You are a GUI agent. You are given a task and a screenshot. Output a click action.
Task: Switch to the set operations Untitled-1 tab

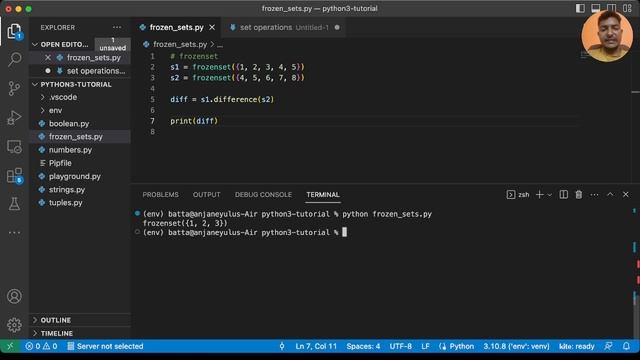(284, 27)
